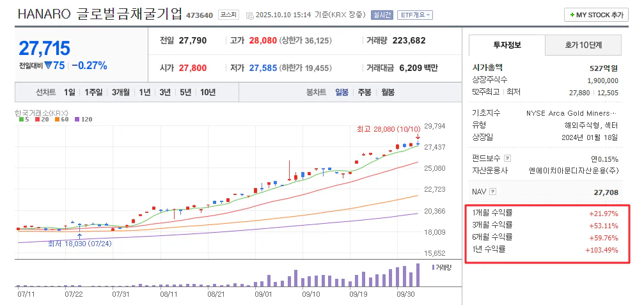Click the tallest volume bar at chart end
The image size is (644, 305).
coord(418,275)
